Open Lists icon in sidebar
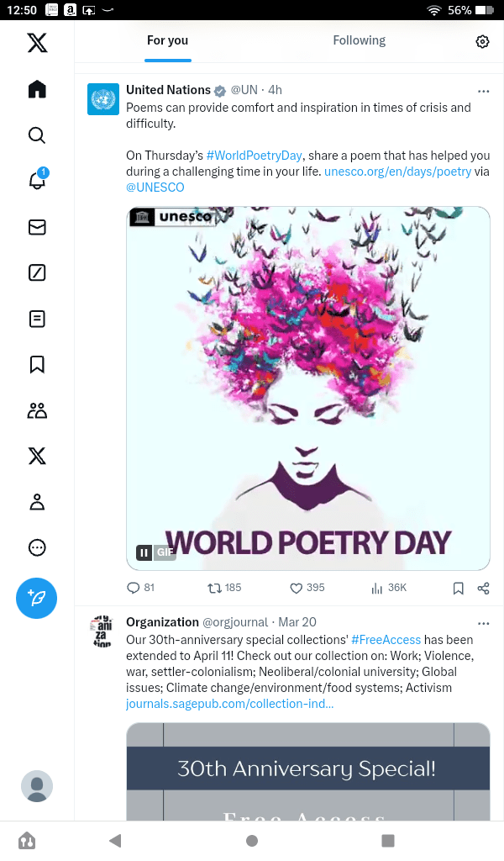The height and width of the screenshot is (861, 504). pos(37,319)
